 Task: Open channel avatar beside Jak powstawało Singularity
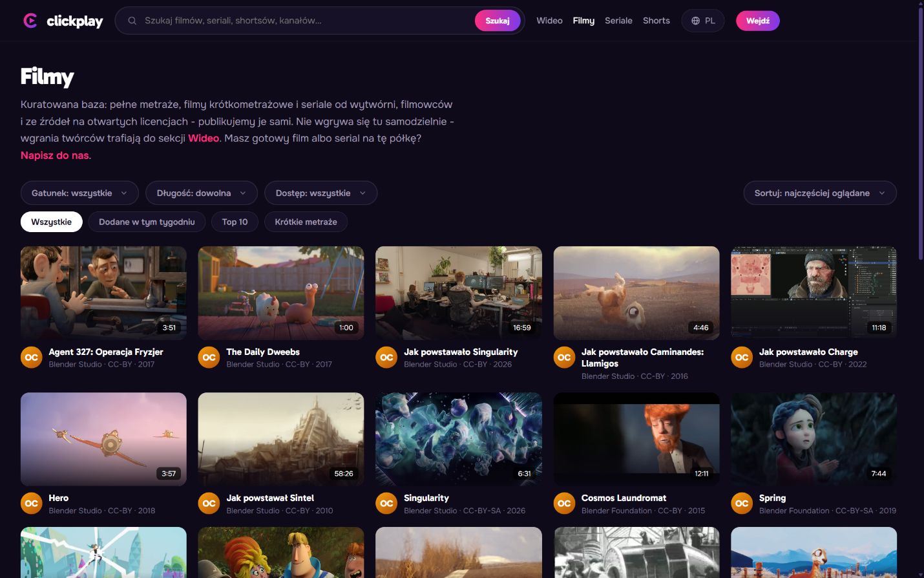click(x=386, y=358)
